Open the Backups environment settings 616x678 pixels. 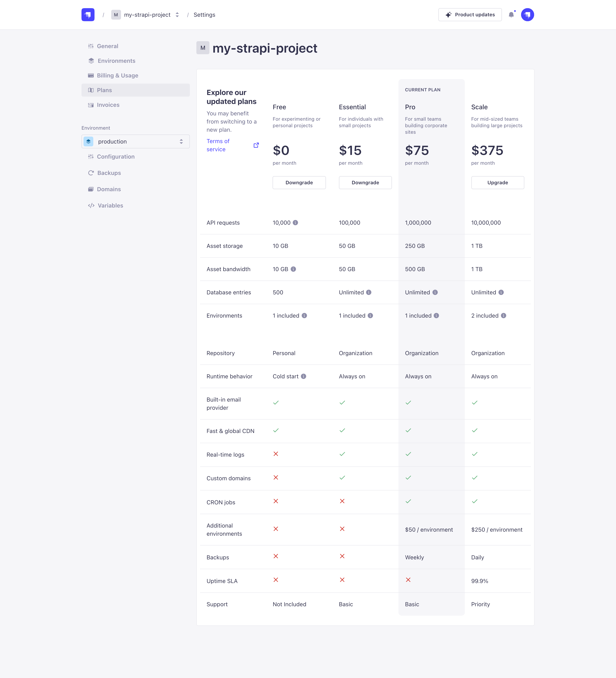[x=109, y=173]
